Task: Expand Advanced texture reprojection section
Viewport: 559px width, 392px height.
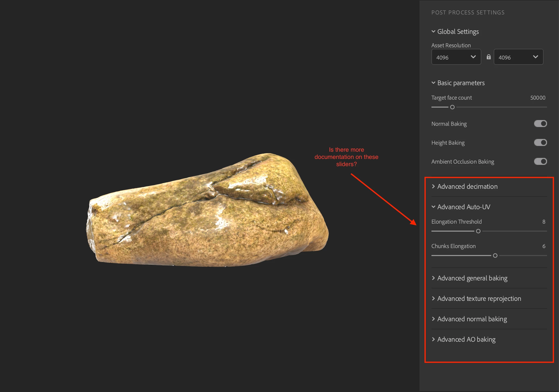Action: 476,299
